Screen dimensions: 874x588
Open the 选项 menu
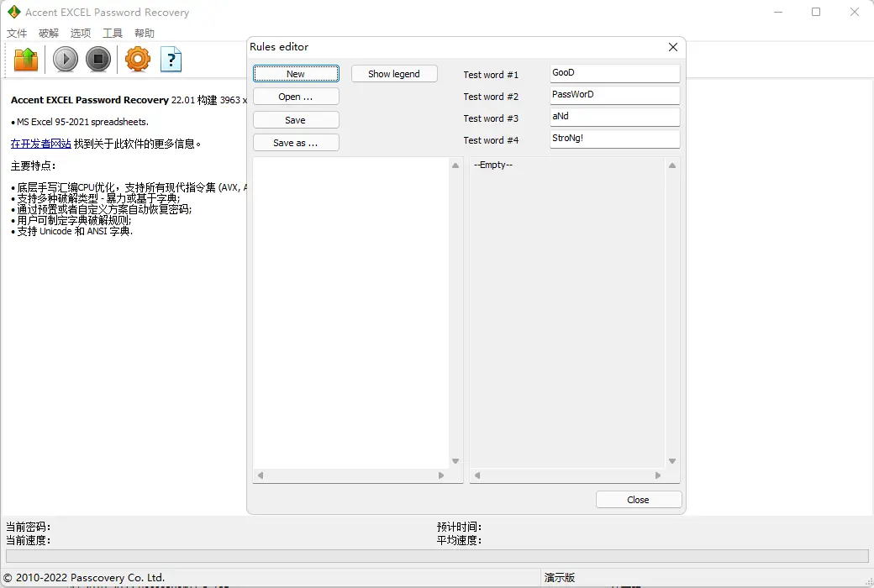(x=81, y=34)
